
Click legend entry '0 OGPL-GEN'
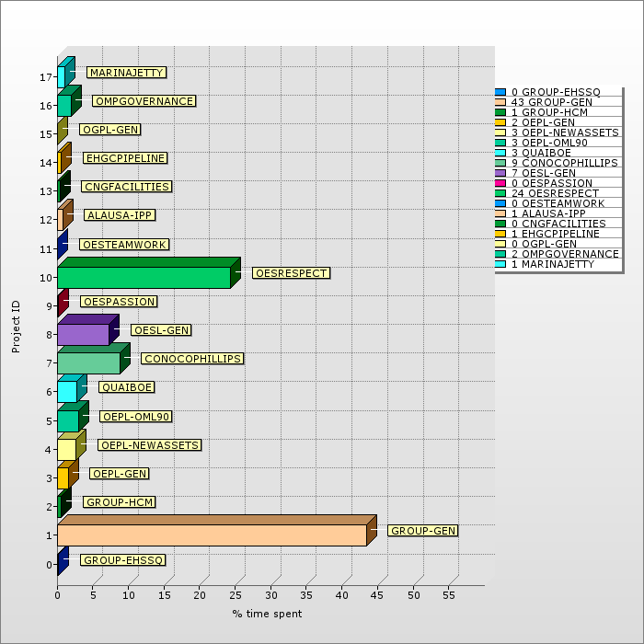pos(545,244)
